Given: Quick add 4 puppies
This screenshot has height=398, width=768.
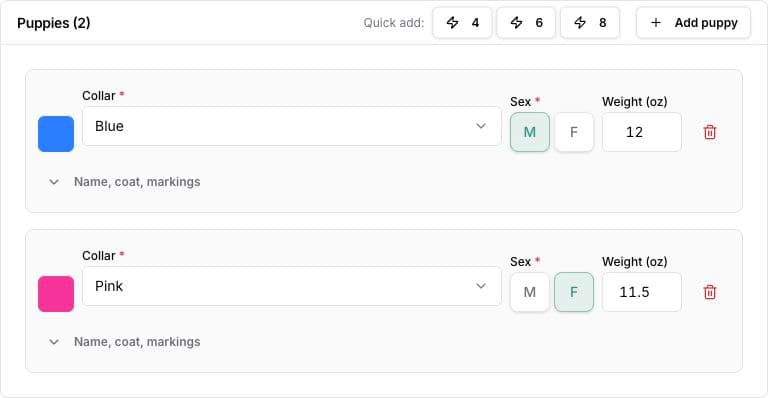Looking at the screenshot, I should point(462,23).
